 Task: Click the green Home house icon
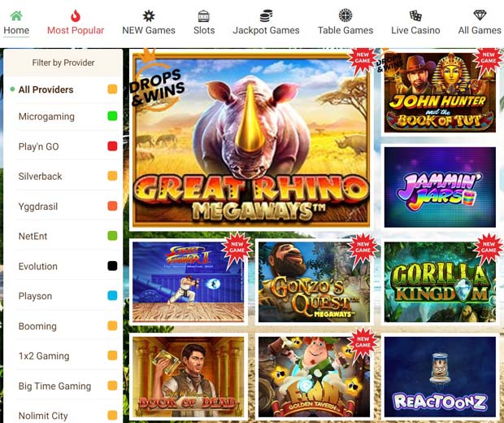[16, 15]
